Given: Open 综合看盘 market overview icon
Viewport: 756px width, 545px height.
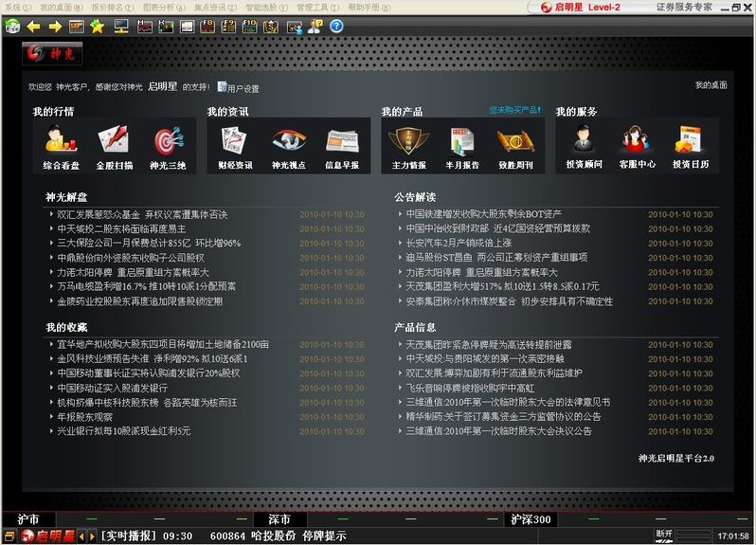Looking at the screenshot, I should (60, 141).
